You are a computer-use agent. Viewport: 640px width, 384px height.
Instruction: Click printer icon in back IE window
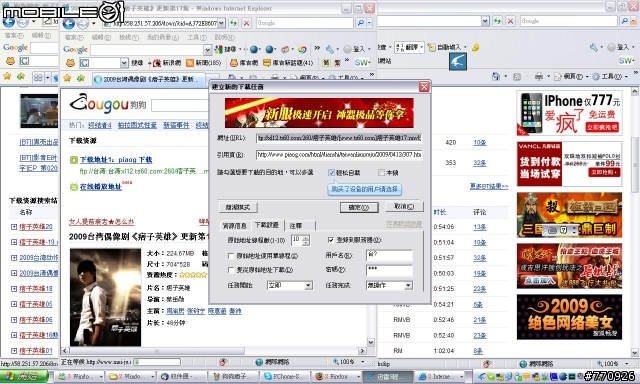539,76
